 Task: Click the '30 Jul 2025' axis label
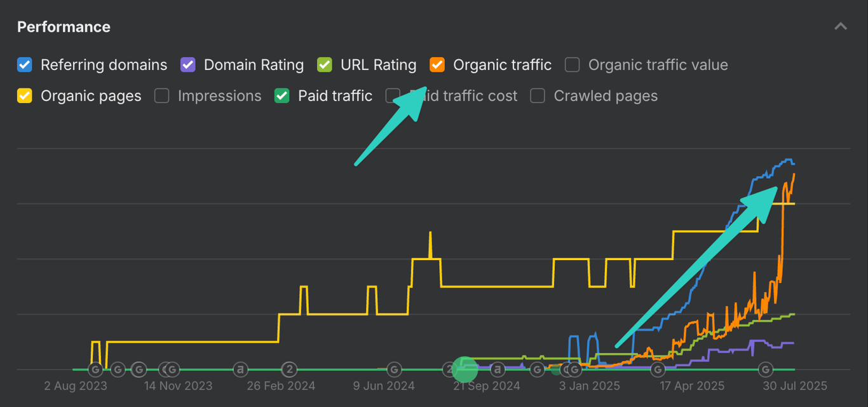(795, 386)
